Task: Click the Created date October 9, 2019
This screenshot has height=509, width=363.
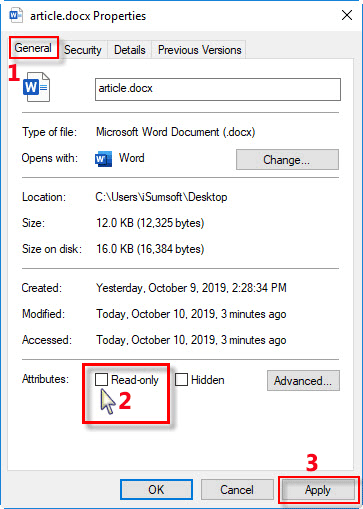Action: 191,288
